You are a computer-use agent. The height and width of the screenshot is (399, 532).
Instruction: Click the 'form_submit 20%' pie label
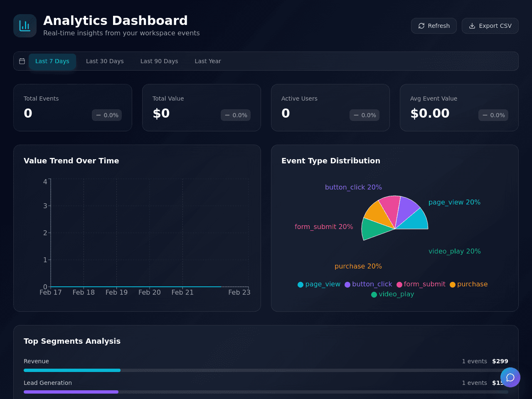click(x=324, y=227)
